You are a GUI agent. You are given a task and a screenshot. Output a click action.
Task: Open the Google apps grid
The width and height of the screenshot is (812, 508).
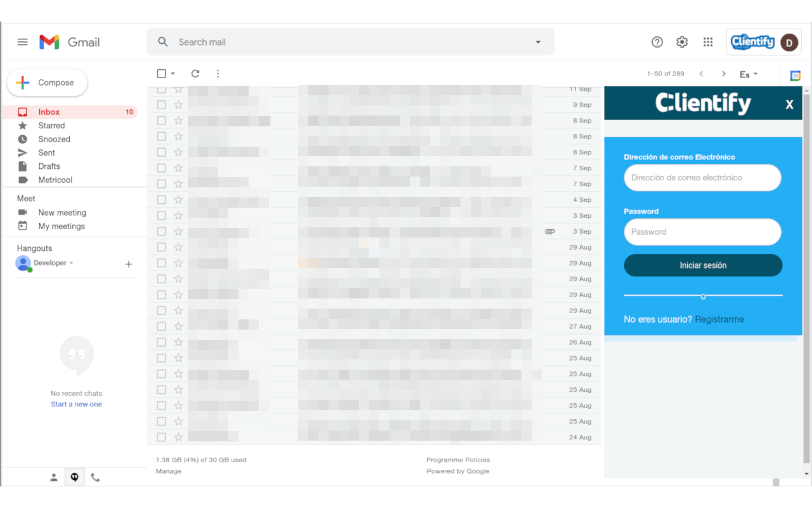[x=708, y=42]
